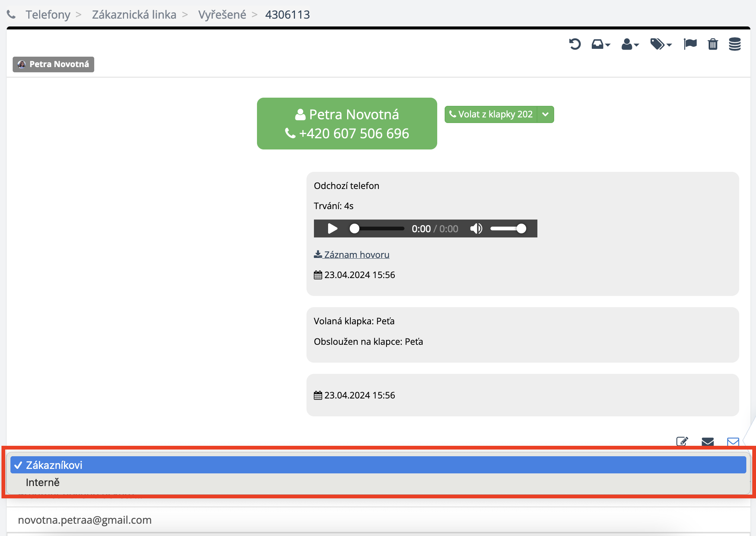This screenshot has width=756, height=536.
Task: Mute the call recording audio
Action: point(476,228)
